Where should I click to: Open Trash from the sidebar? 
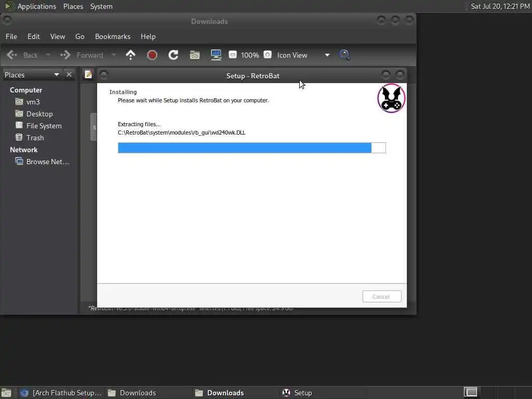click(x=35, y=137)
